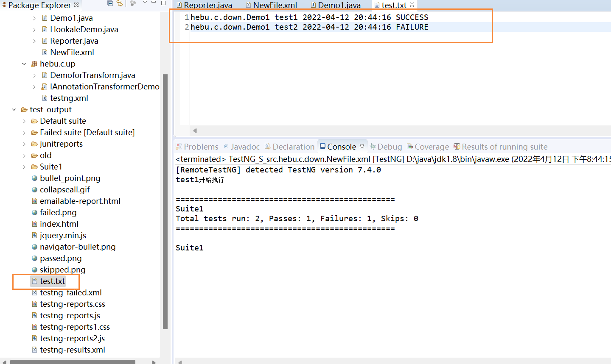Select testng-reports1.css file icon
The height and width of the screenshot is (364, 611).
[35, 327]
